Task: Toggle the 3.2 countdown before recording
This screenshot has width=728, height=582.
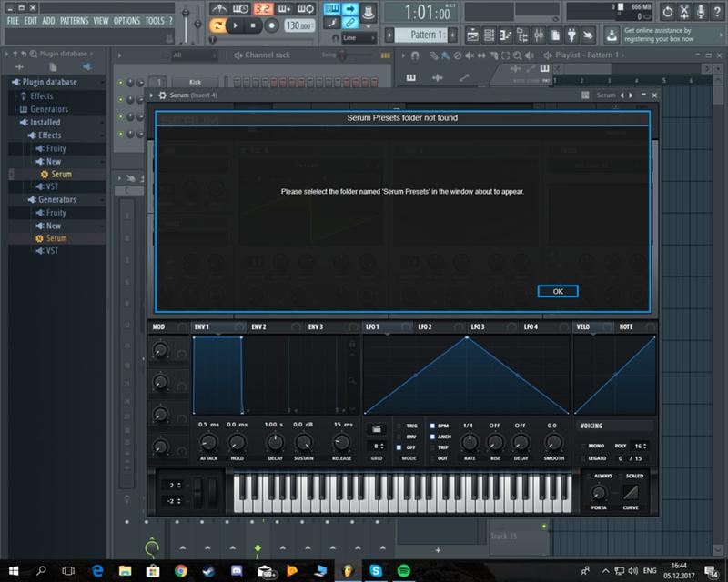Action: [263, 8]
